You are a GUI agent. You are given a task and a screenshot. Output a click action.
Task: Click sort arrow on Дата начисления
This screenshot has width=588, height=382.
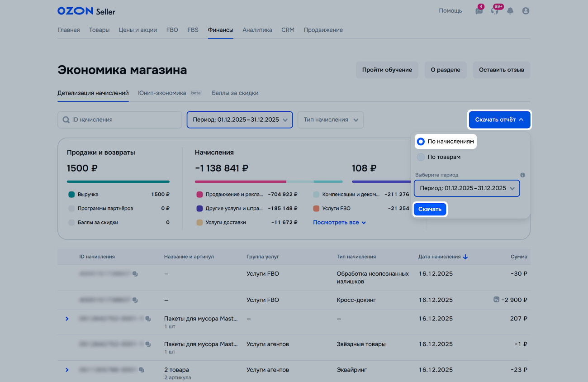[465, 257]
